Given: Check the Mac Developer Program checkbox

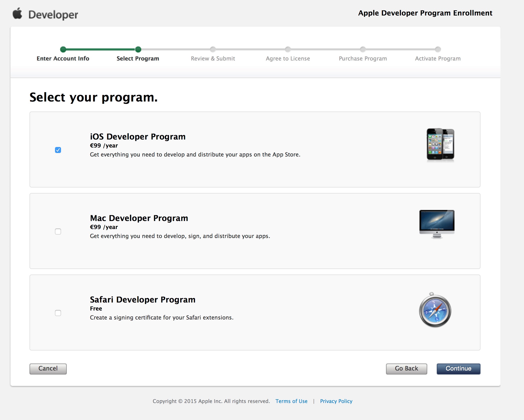Looking at the screenshot, I should (x=58, y=231).
